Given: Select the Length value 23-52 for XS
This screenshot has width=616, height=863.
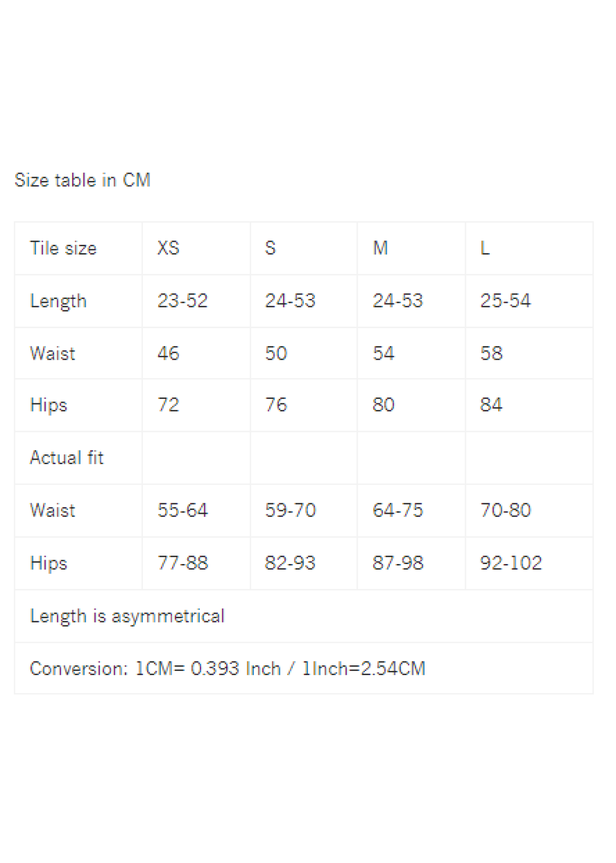Looking at the screenshot, I should point(196,301).
